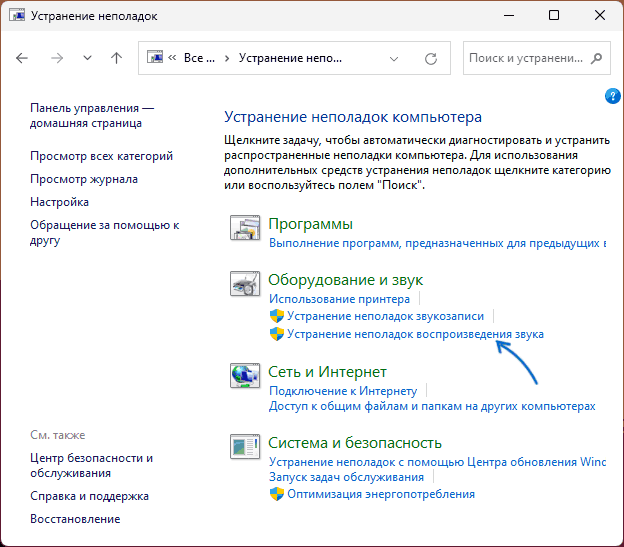
Task: Open "Выполнение программ, предназначенных для предыдущих" link
Action: click(x=437, y=243)
